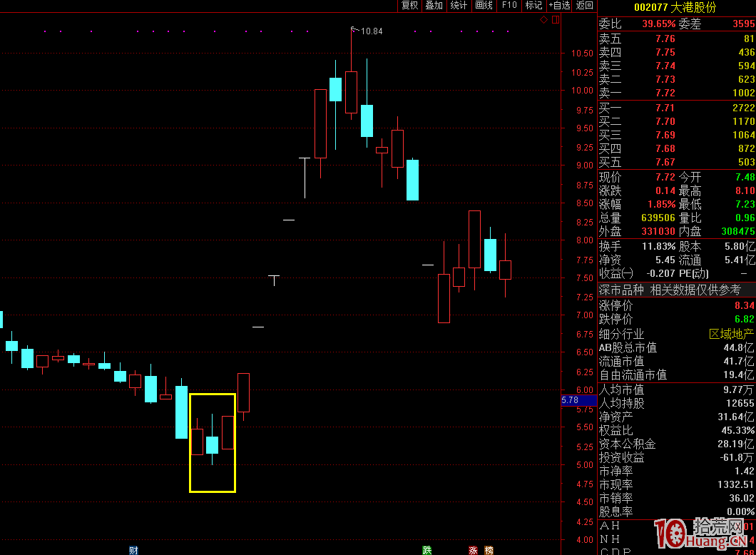Click the 委比 value 39.65%
Viewport: 756px width, 555px height.
tap(658, 24)
